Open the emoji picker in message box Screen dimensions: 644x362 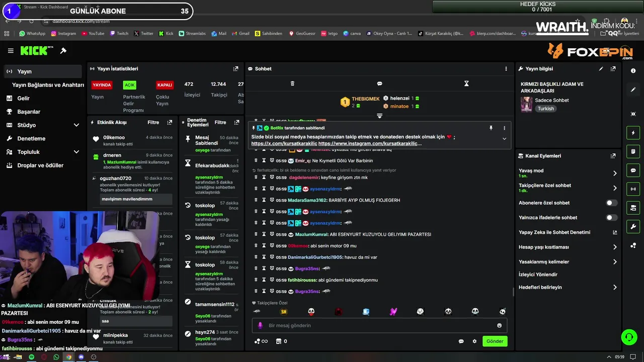499,325
